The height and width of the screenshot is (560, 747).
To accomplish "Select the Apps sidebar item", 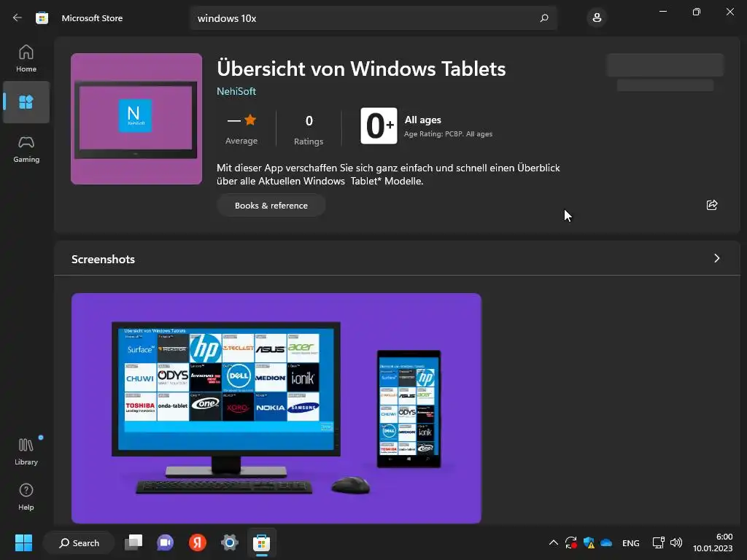I will [26, 102].
